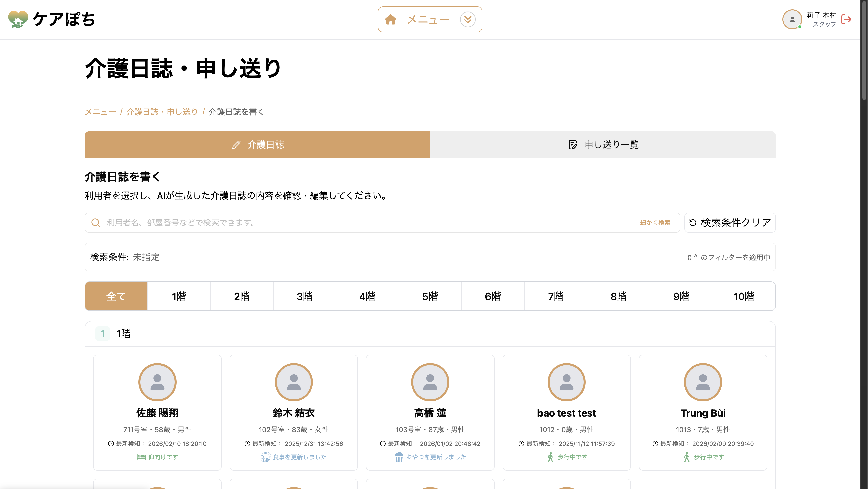The image size is (868, 489).
Task: Select the 3階 floor filter
Action: pos(305,296)
